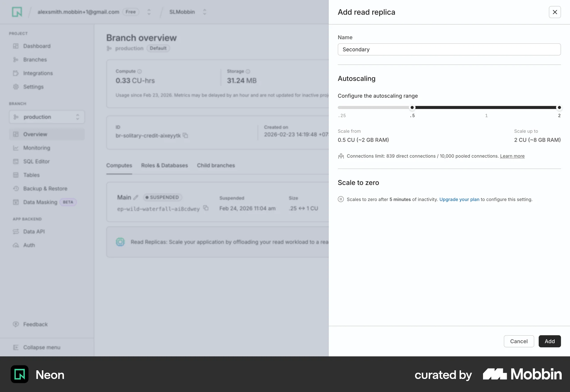570x392 pixels.
Task: Click the Branches sidebar icon
Action: [x=16, y=60]
